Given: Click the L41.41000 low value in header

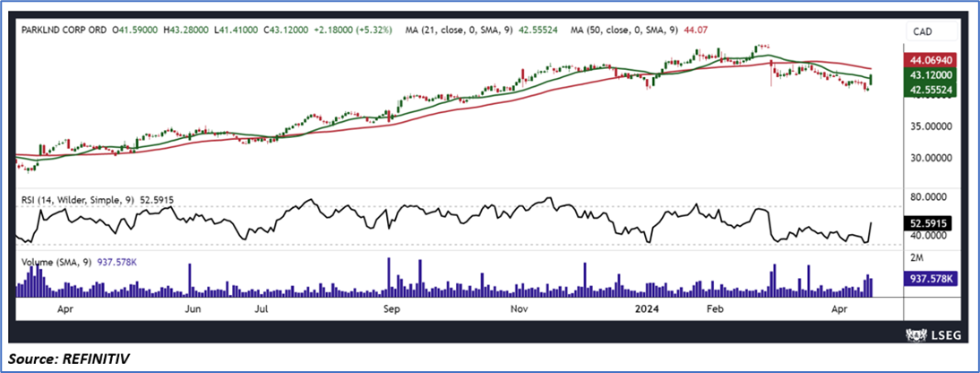Looking at the screenshot, I should 238,29.
